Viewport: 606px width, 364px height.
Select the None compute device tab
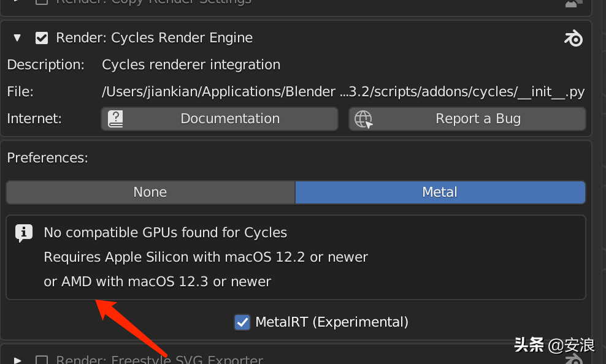point(150,192)
